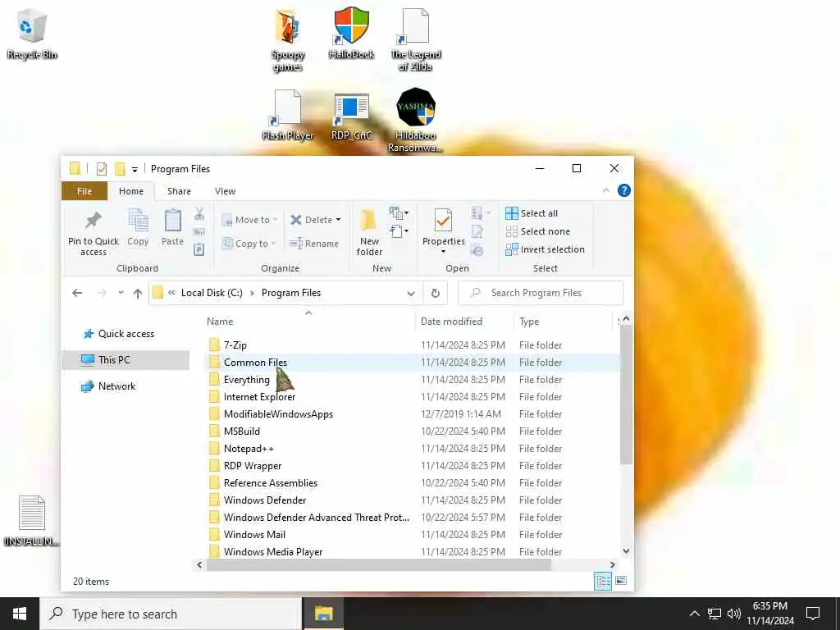Switch to the View tab
Viewport: 840px width, 630px height.
pos(225,191)
